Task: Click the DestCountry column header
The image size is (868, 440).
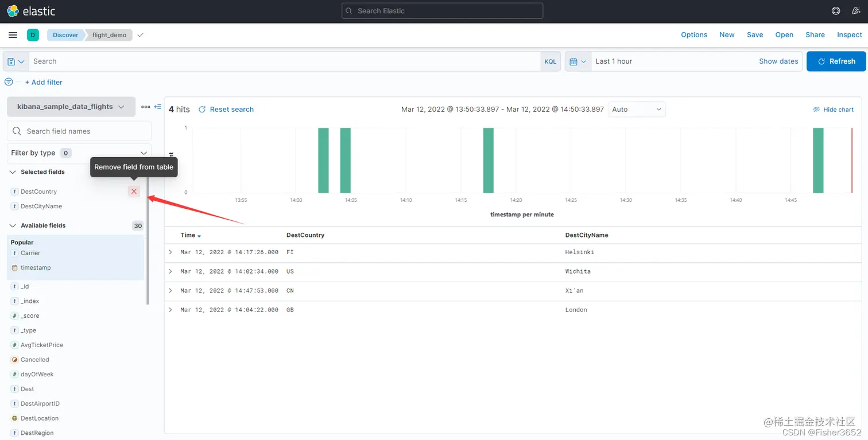Action: click(305, 235)
